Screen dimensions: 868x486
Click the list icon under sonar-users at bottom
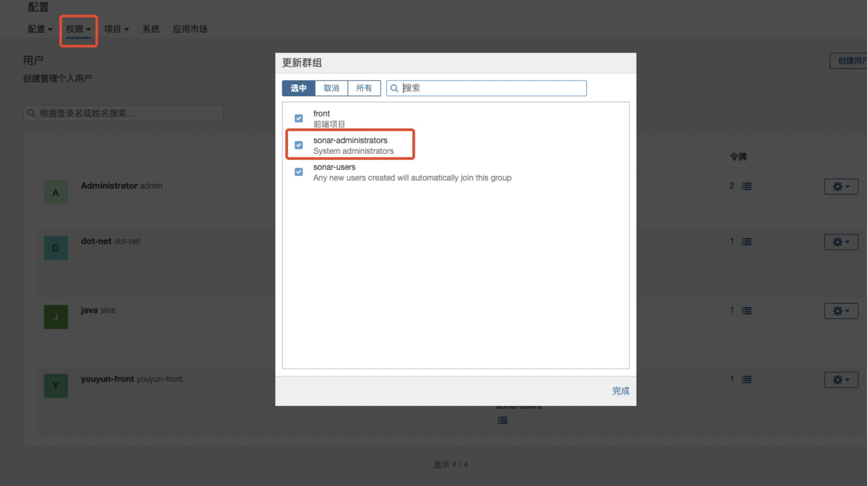(x=502, y=420)
